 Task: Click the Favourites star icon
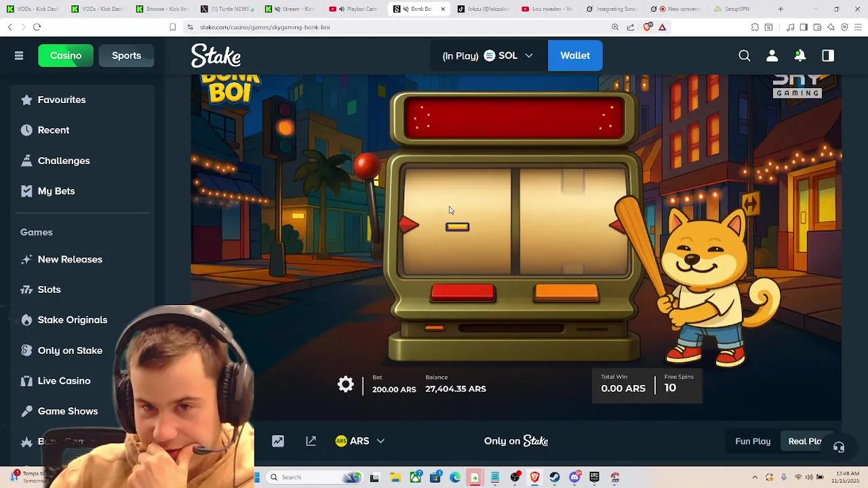pyautogui.click(x=26, y=100)
